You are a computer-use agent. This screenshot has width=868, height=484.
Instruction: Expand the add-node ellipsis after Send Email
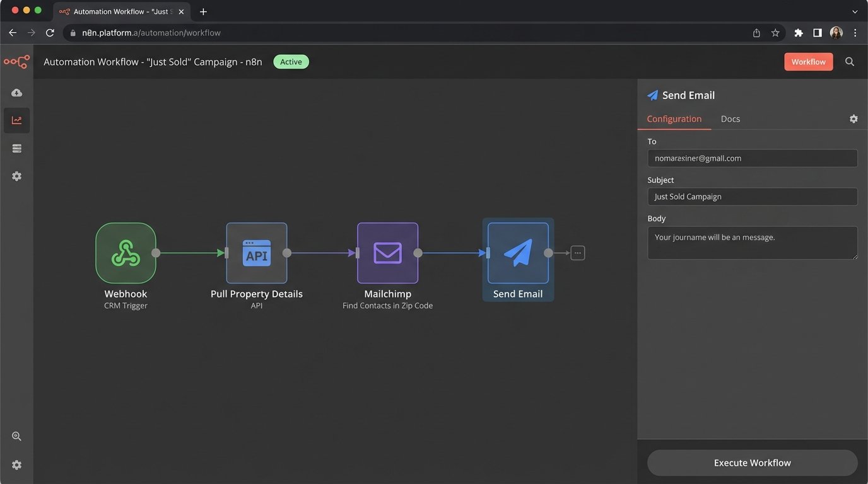click(x=578, y=253)
